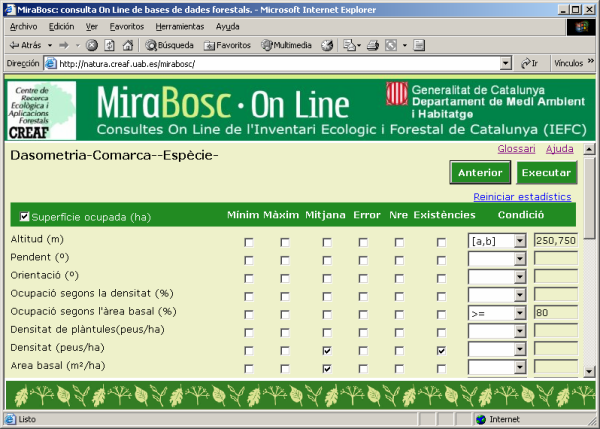Open the Búsqueda search pane
The height and width of the screenshot is (429, 600).
click(x=169, y=46)
